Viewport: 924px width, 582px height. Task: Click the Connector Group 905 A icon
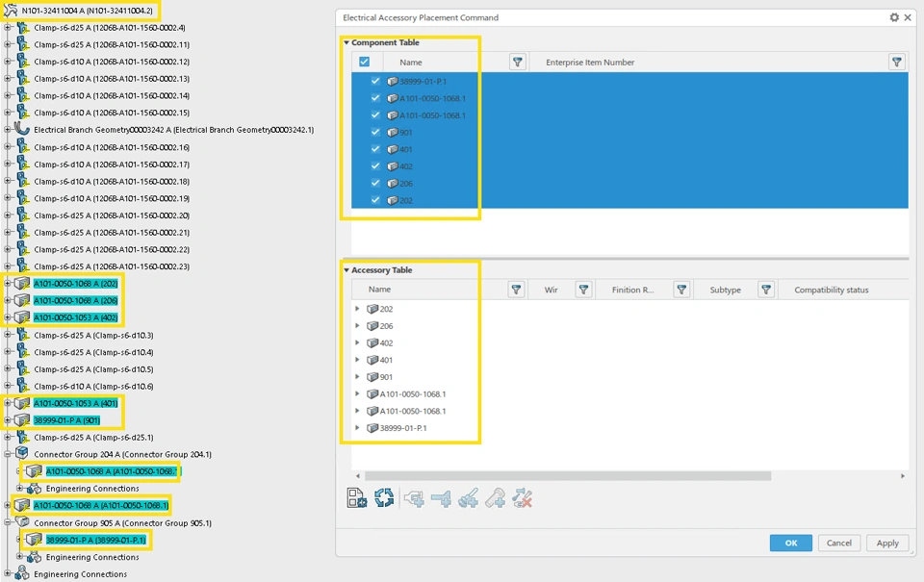pyautogui.click(x=22, y=522)
